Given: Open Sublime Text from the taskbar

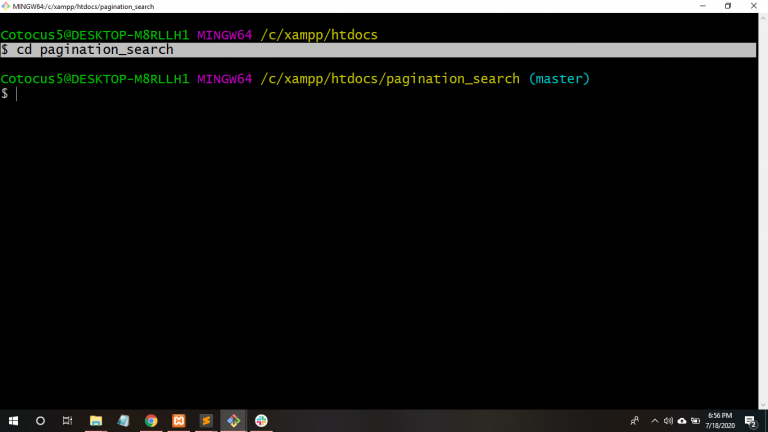Looking at the screenshot, I should (x=206, y=421).
